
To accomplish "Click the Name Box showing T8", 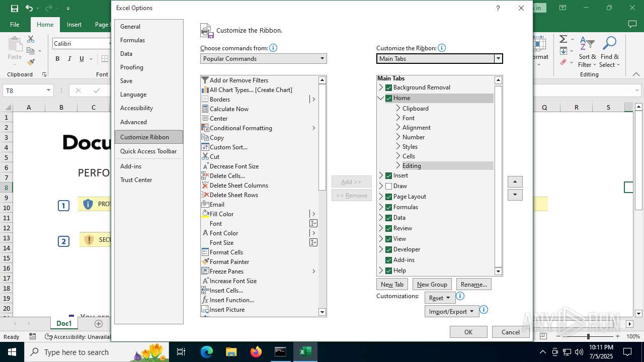I will click(x=28, y=90).
